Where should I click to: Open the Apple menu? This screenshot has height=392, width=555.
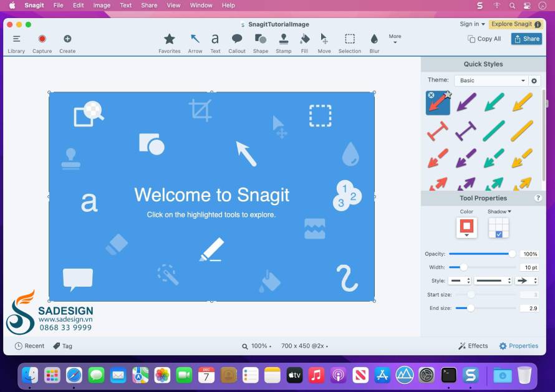pos(12,6)
